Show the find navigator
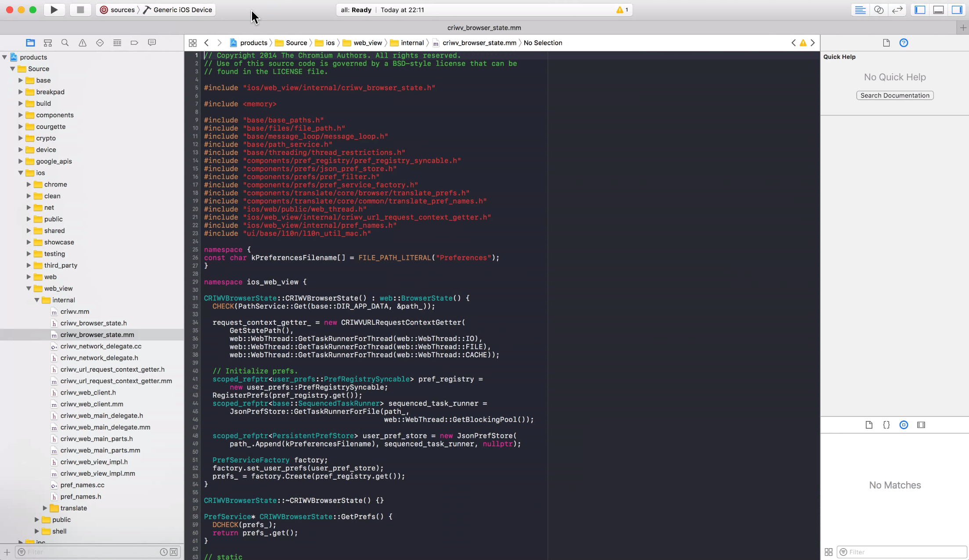Screen dimensions: 969x560 (x=65, y=43)
